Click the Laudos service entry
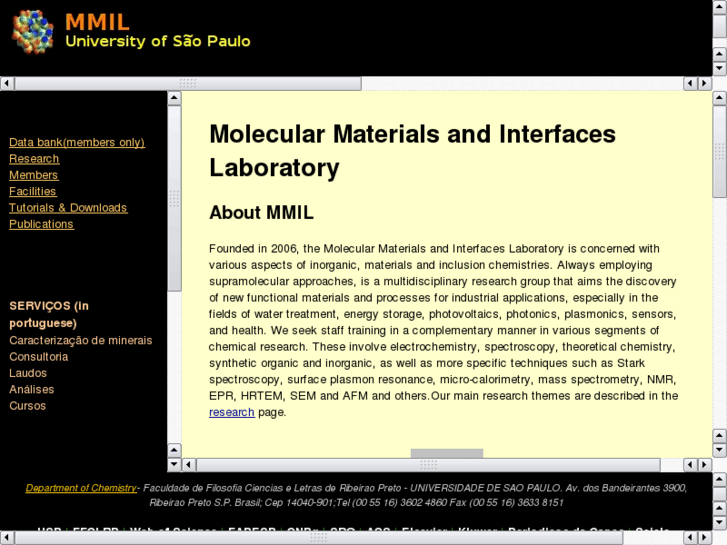Image resolution: width=727 pixels, height=545 pixels. 28,373
